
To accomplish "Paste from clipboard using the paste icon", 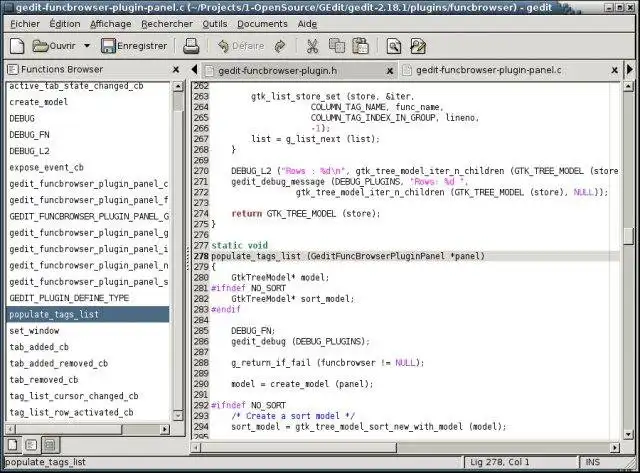I will 360,46.
